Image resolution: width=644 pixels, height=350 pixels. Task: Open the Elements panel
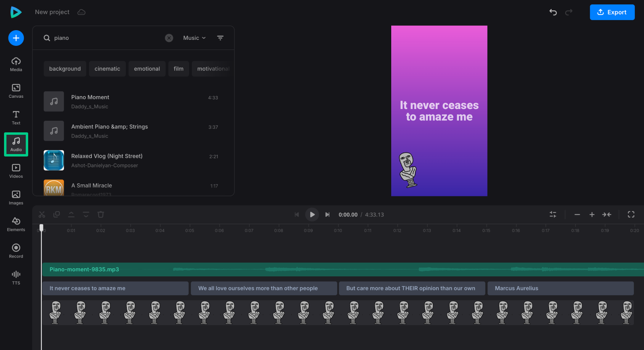pos(16,224)
